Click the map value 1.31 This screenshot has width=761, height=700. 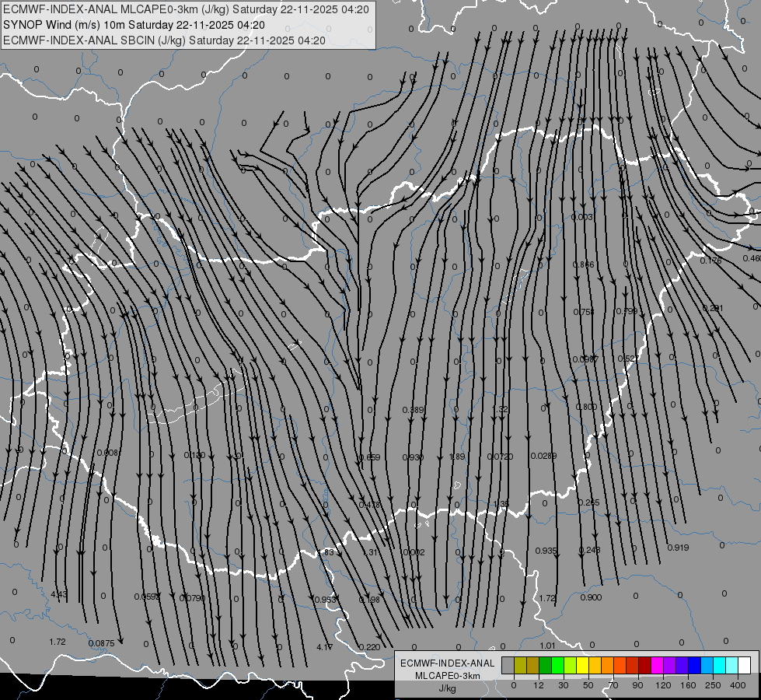pyautogui.click(x=370, y=552)
